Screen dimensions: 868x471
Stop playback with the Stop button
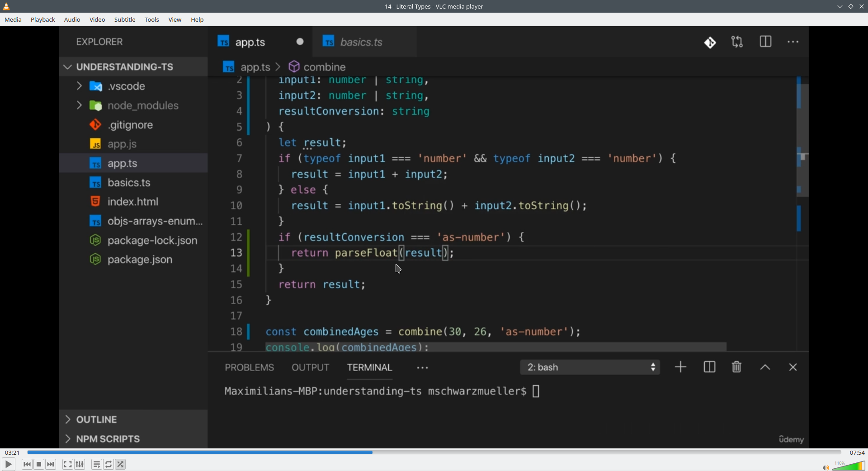pos(39,464)
